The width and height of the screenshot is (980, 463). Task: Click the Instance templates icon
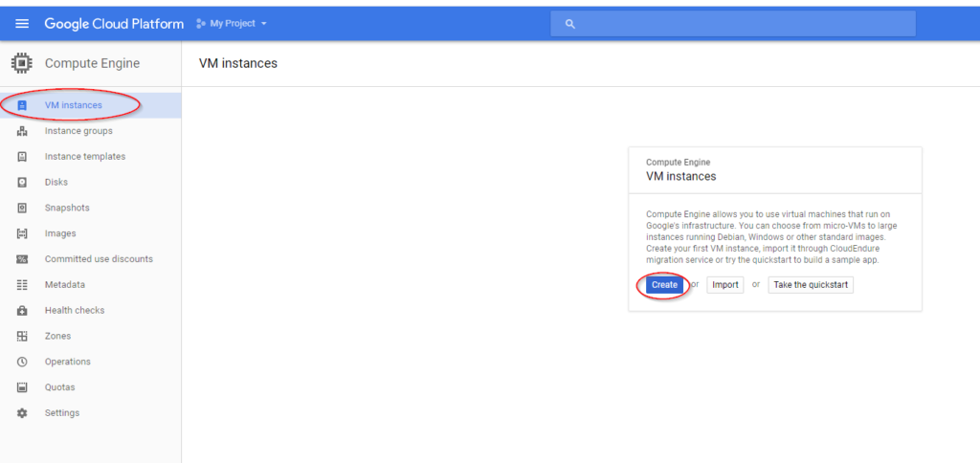22,157
